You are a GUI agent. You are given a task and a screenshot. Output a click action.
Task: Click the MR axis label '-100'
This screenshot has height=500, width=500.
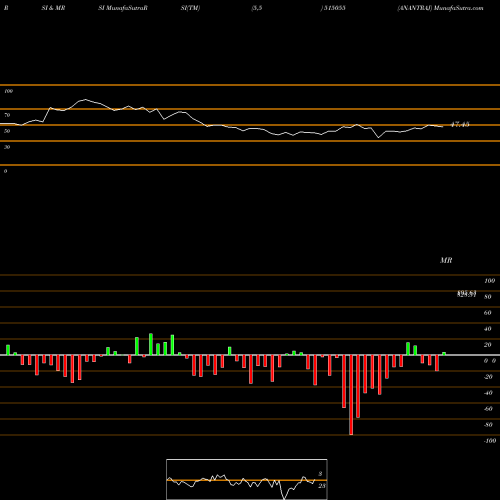[490, 441]
